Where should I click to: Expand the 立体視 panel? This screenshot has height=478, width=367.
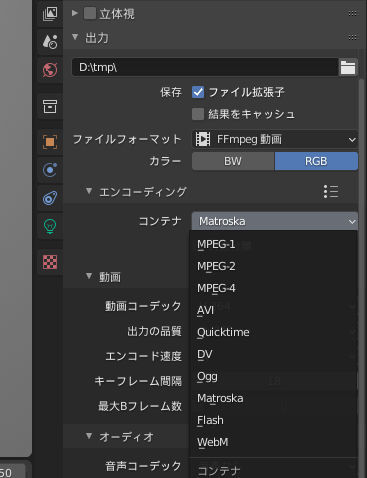click(x=75, y=13)
